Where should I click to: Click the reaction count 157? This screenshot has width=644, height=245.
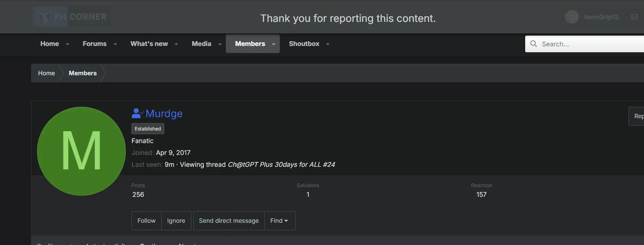[x=481, y=195]
